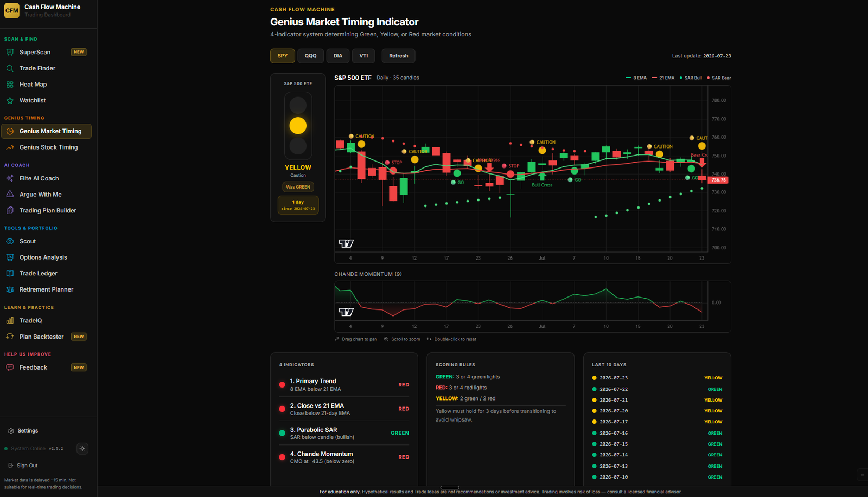868x497 pixels.
Task: Toggle the light/dark theme button
Action: 82,448
